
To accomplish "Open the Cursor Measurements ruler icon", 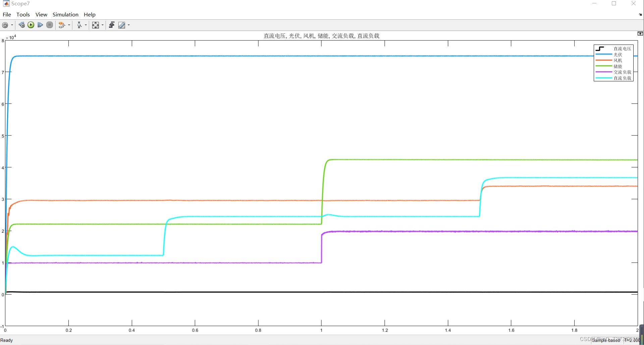I will coord(122,25).
